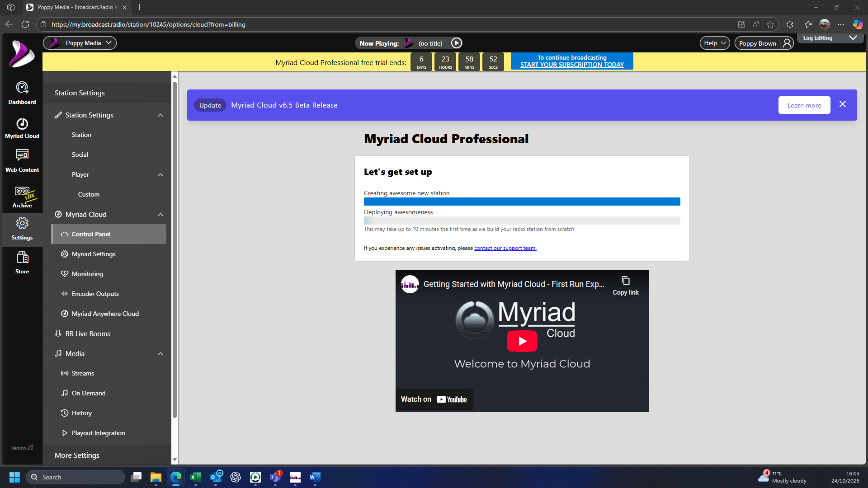Collapse the Media section chevron
The image size is (868, 488).
point(160,354)
